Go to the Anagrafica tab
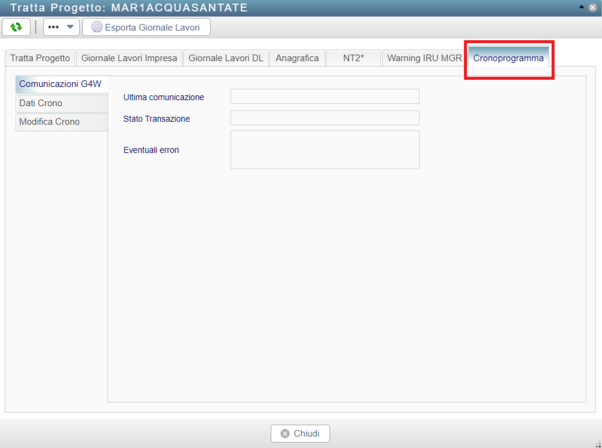602x448 pixels. point(297,58)
